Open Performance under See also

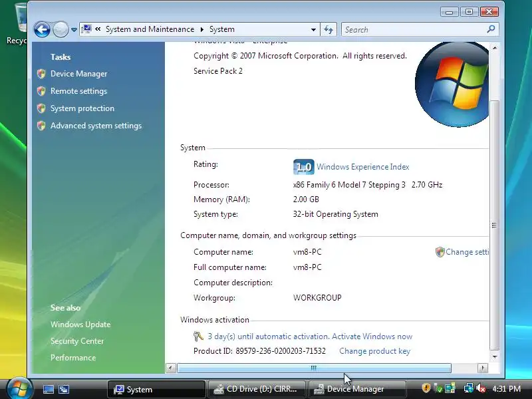tap(73, 358)
